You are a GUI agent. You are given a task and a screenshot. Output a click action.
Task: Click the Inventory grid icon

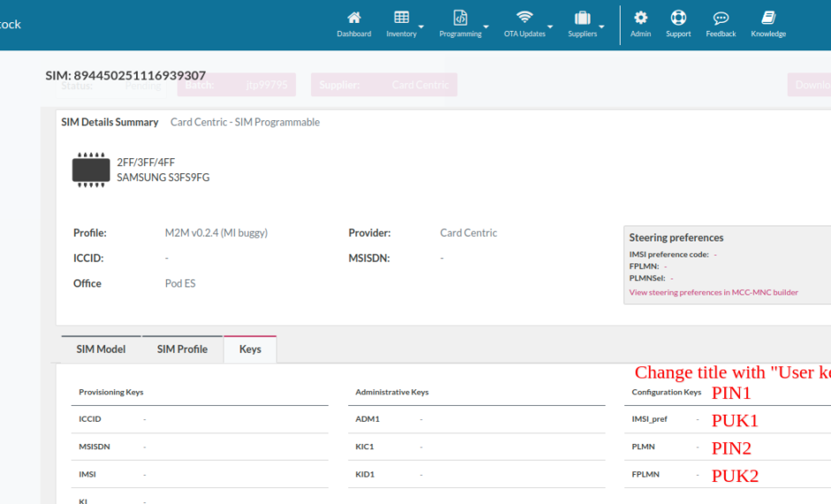(x=401, y=18)
